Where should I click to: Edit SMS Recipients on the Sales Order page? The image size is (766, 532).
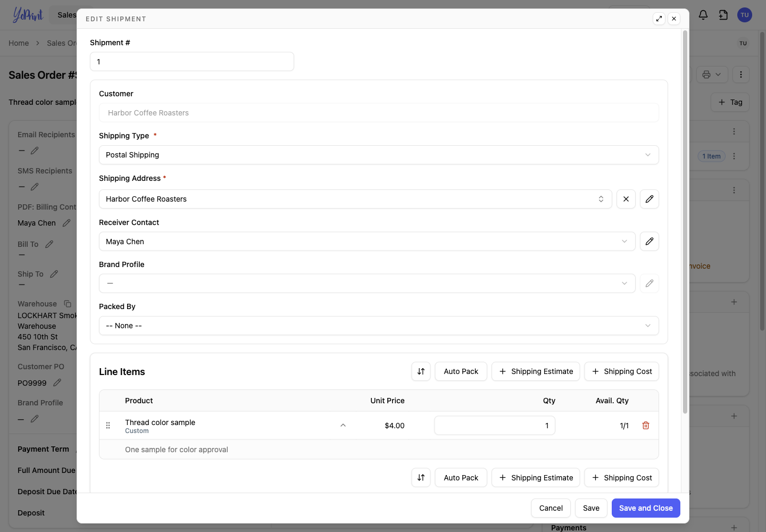[x=35, y=187]
